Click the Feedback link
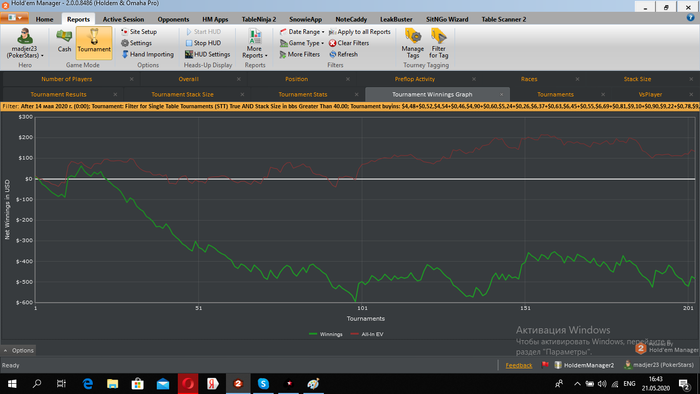The width and height of the screenshot is (700, 394). point(519,365)
